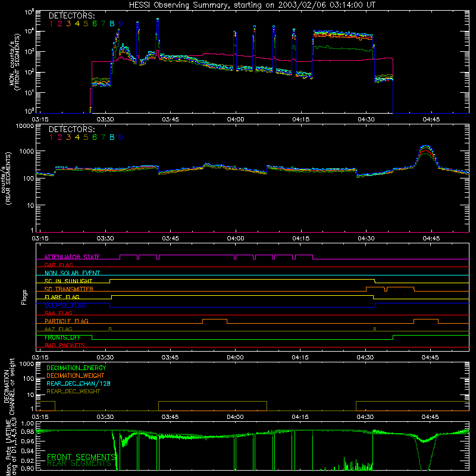Image resolution: width=476 pixels, height=476 pixels.
Task: Click the SAA_FLAG label
Action: (58, 313)
